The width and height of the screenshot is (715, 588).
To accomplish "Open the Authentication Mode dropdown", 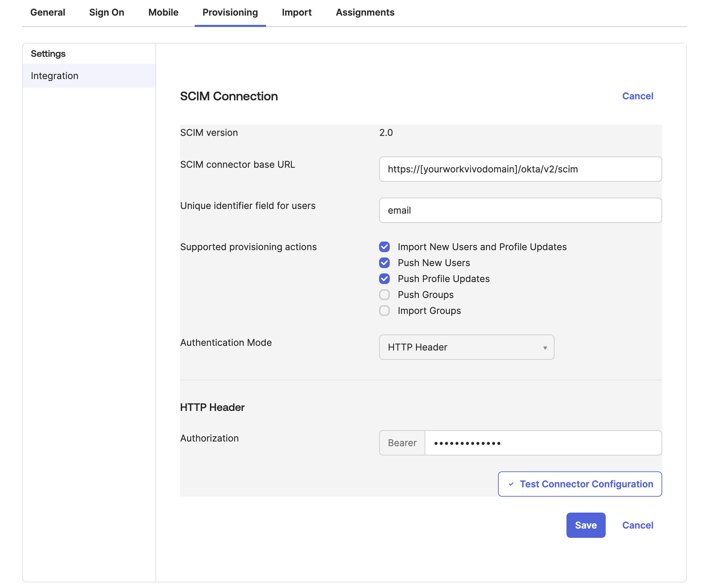I will [x=466, y=347].
